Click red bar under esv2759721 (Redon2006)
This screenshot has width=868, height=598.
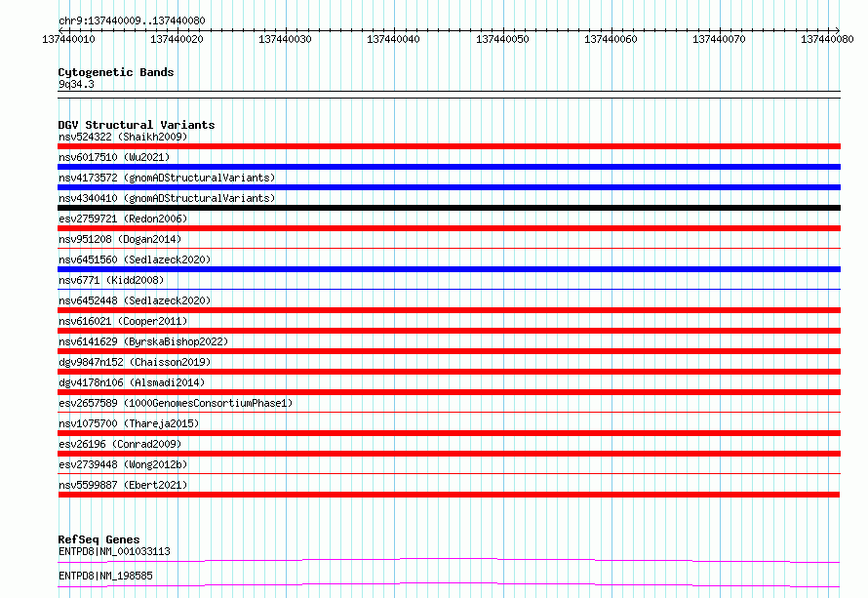click(449, 228)
